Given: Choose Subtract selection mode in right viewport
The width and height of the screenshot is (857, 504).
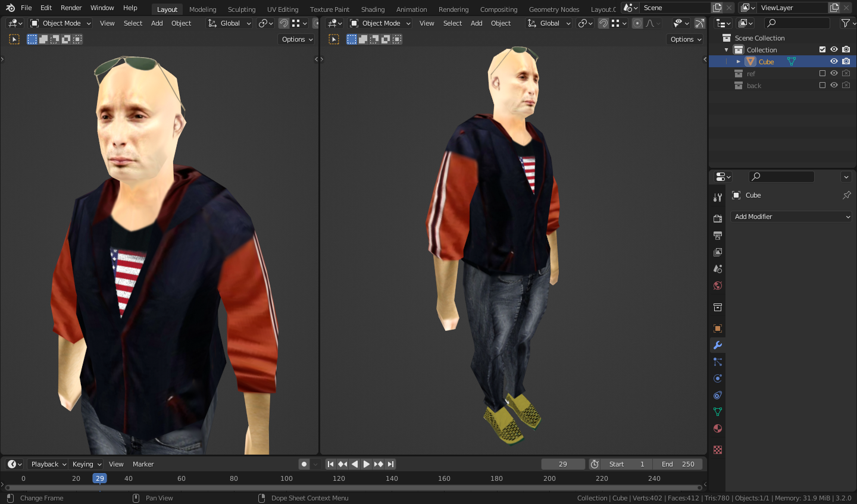Looking at the screenshot, I should pyautogui.click(x=374, y=39).
